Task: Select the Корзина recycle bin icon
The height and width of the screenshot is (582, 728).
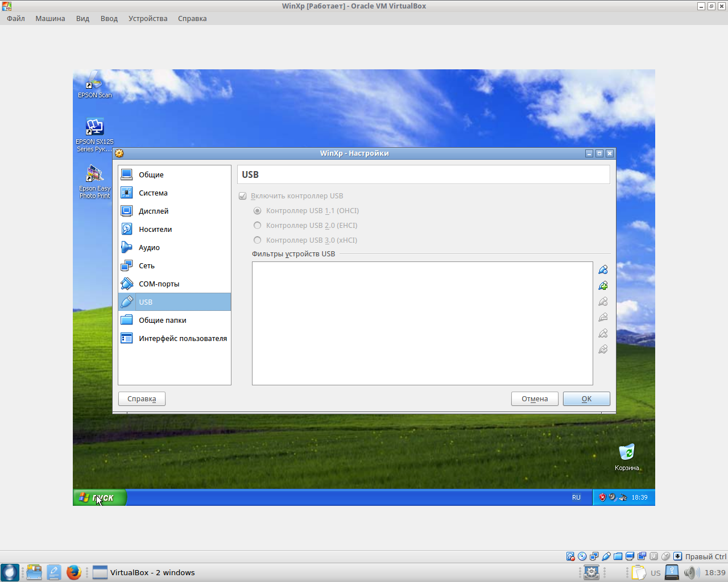Action: click(626, 454)
